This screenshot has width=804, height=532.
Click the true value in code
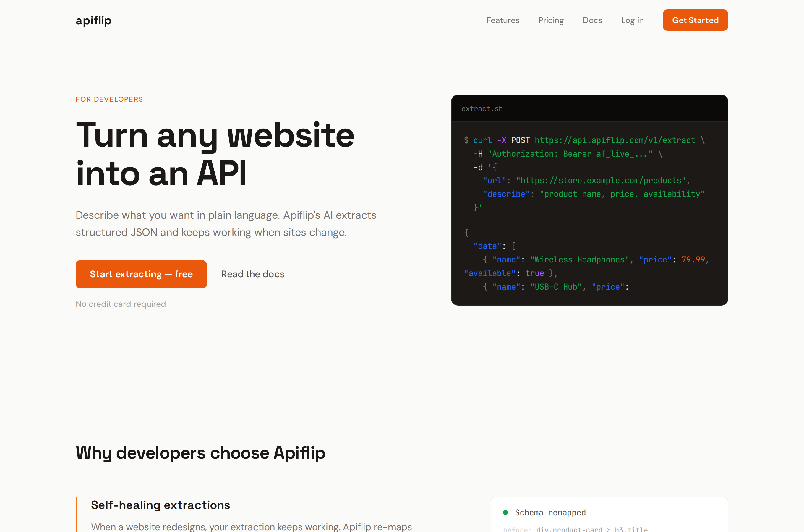534,273
